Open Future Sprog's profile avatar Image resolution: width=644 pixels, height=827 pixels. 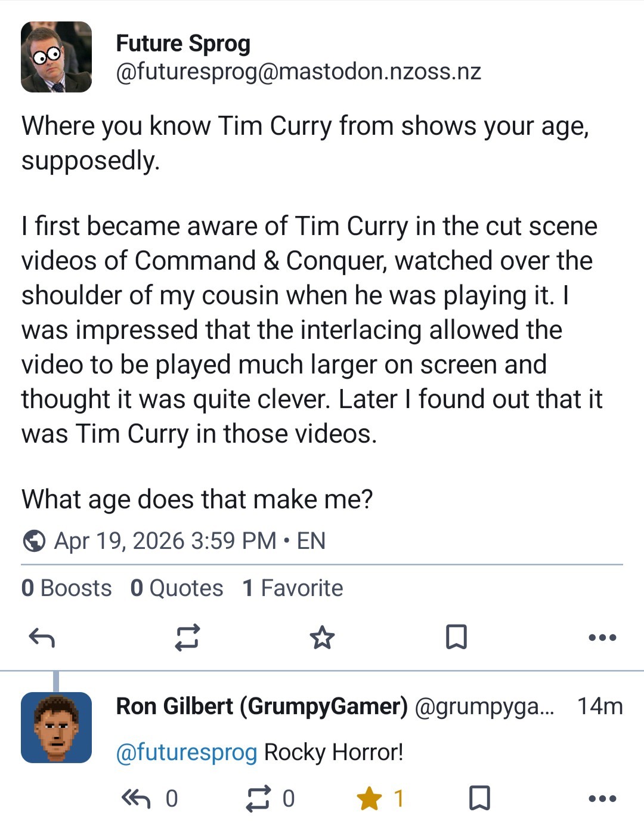tap(56, 57)
